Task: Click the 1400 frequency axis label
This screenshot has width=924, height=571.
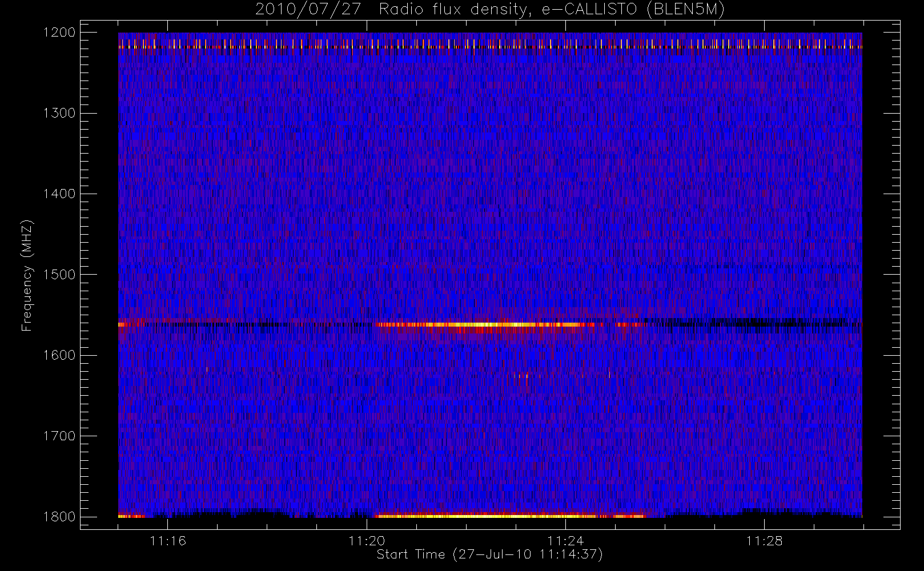Action: [x=59, y=194]
